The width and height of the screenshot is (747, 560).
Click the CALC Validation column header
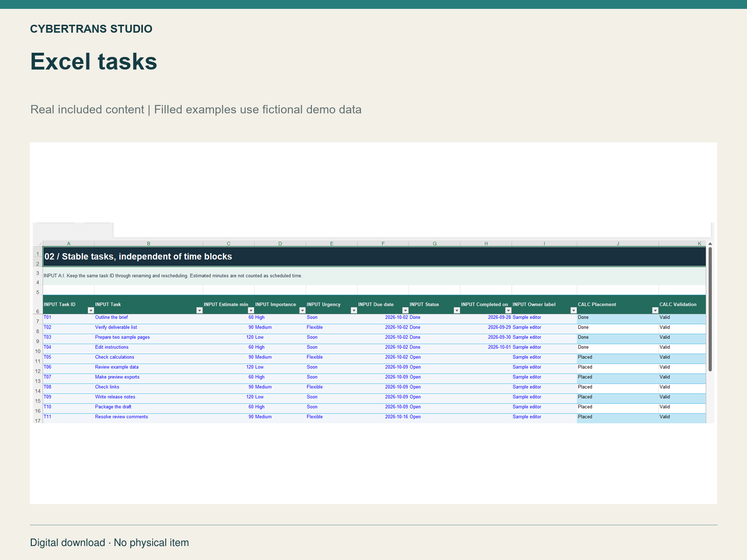[x=682, y=304]
